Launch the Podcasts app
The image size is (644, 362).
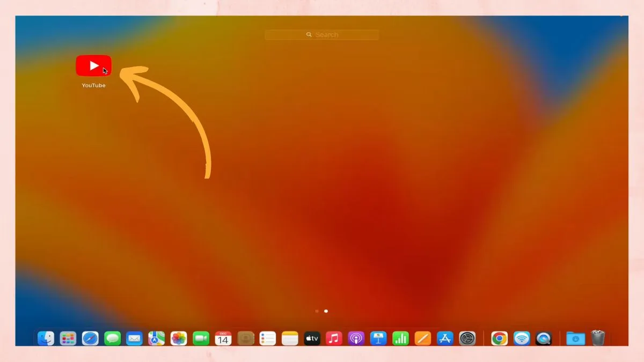357,338
